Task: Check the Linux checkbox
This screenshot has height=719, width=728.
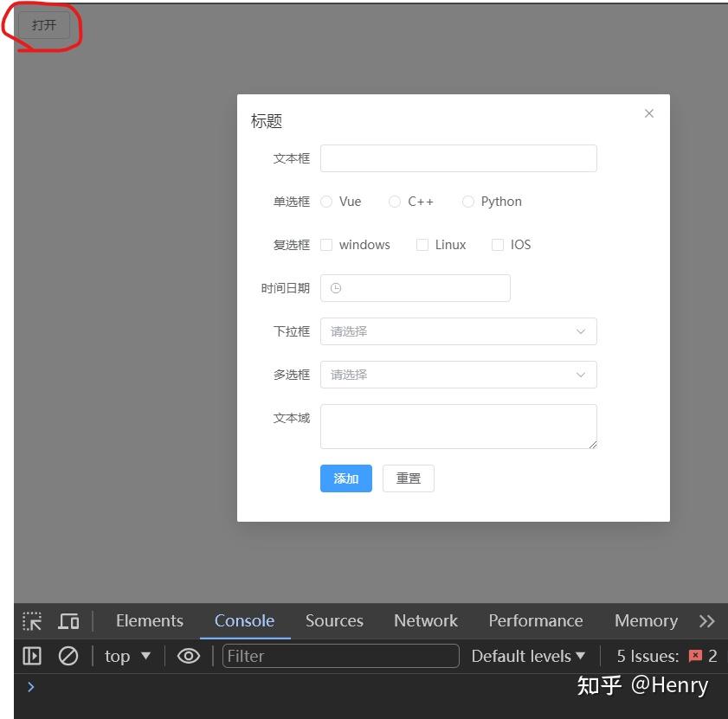Action: coord(422,245)
